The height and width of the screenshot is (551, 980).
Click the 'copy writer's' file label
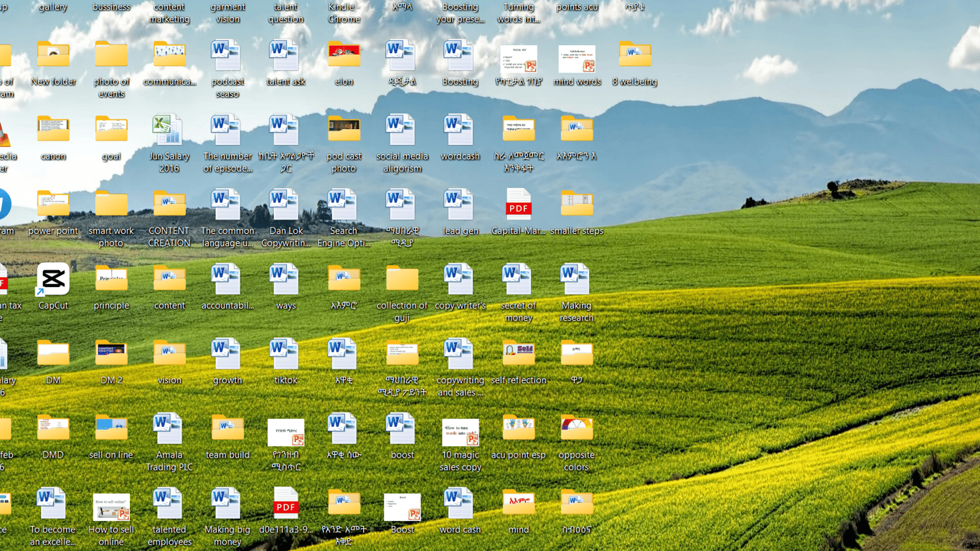(461, 306)
